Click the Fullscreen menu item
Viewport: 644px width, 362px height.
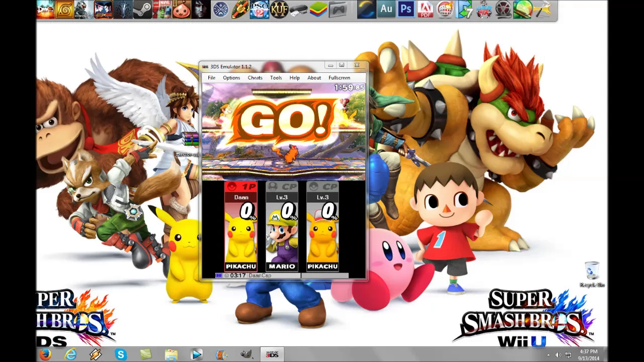coord(339,78)
